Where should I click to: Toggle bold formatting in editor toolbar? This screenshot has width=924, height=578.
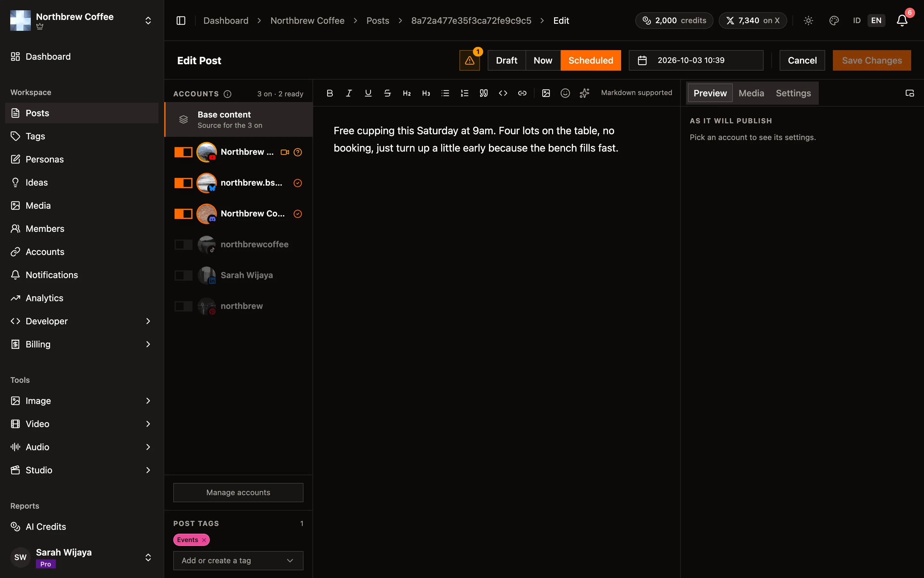329,93
